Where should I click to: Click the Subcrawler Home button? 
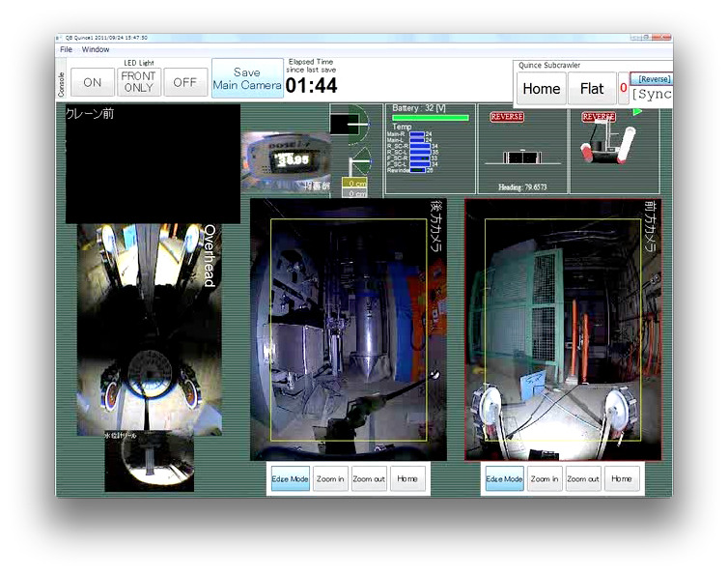542,88
